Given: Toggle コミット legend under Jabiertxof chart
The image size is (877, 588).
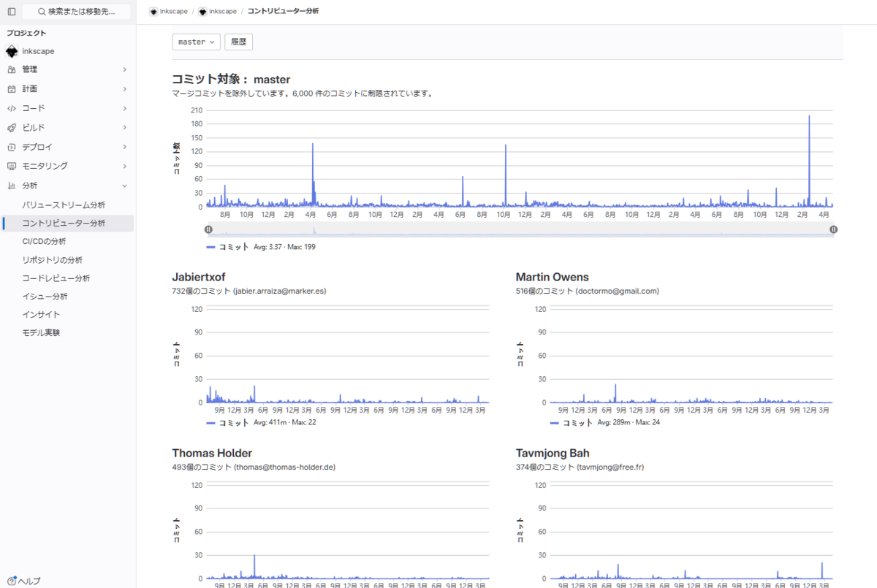Looking at the screenshot, I should 228,422.
